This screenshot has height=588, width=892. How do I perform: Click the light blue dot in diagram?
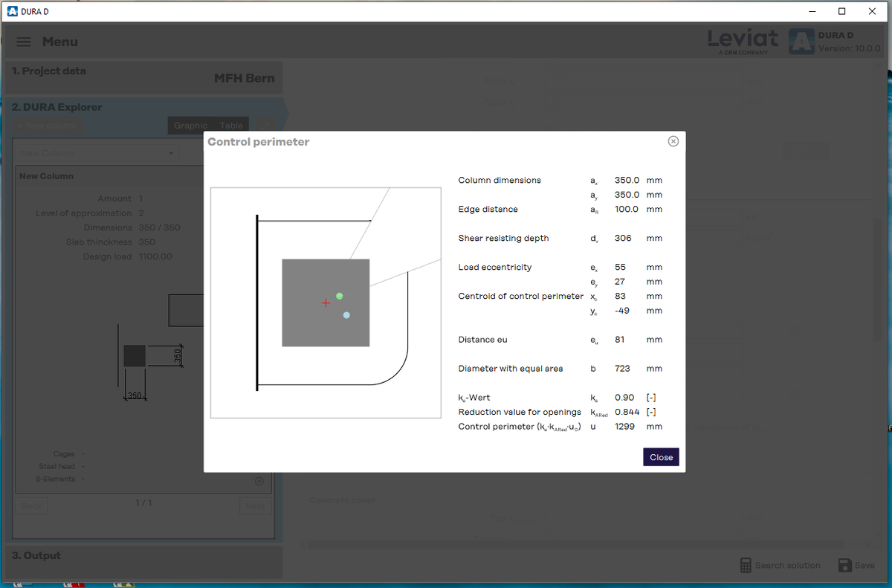tap(346, 315)
